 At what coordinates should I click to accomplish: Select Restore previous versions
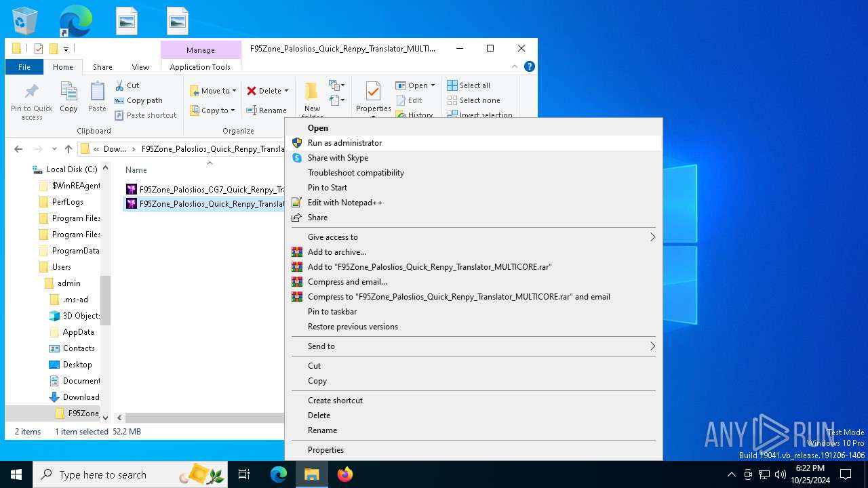tap(473, 327)
